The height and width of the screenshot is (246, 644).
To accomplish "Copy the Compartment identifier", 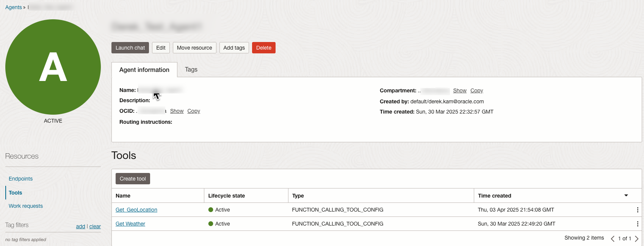I will (x=476, y=90).
